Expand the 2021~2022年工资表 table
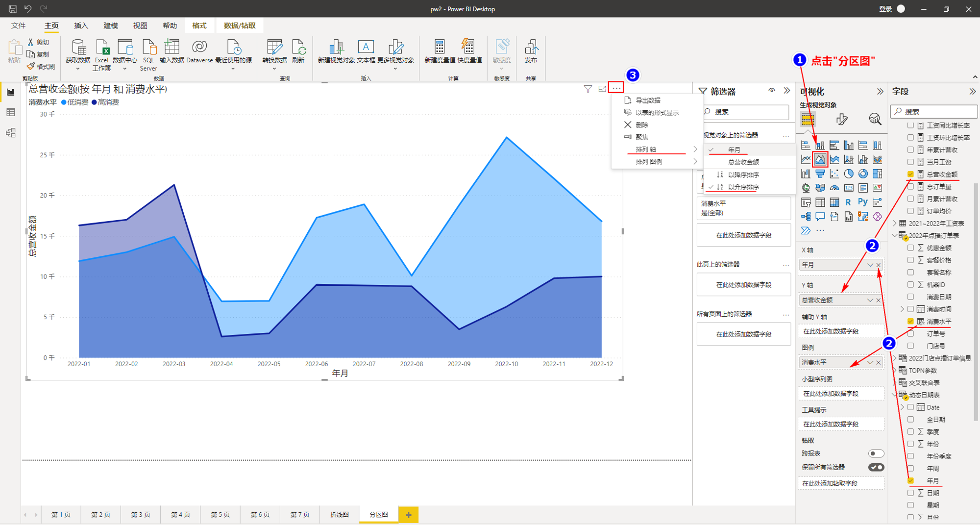This screenshot has height=525, width=980. coord(895,223)
